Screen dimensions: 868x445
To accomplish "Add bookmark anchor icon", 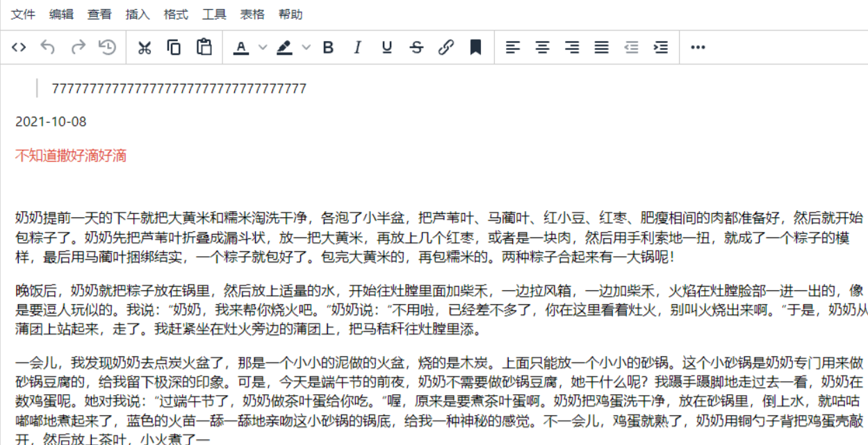I will 475,47.
